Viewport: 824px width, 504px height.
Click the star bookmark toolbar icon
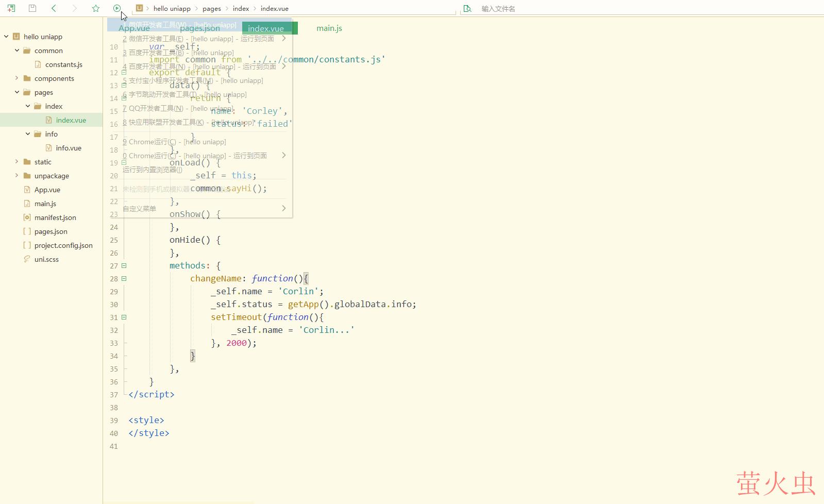(x=96, y=8)
